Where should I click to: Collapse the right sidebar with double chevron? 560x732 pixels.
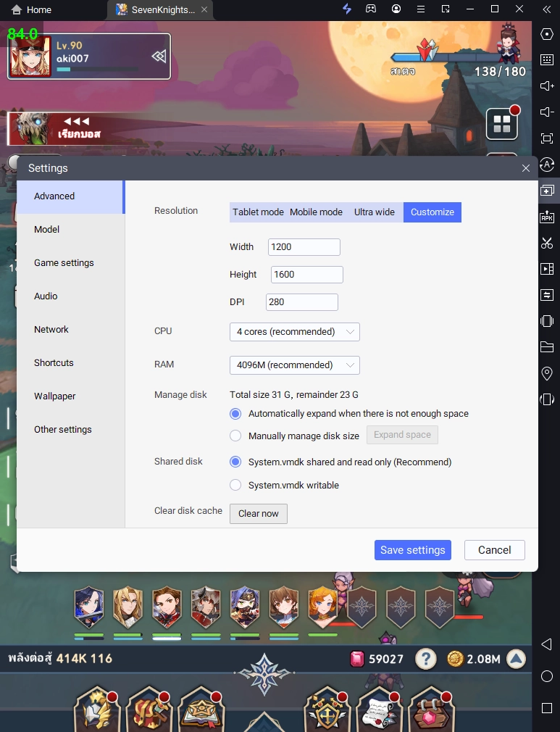(547, 9)
